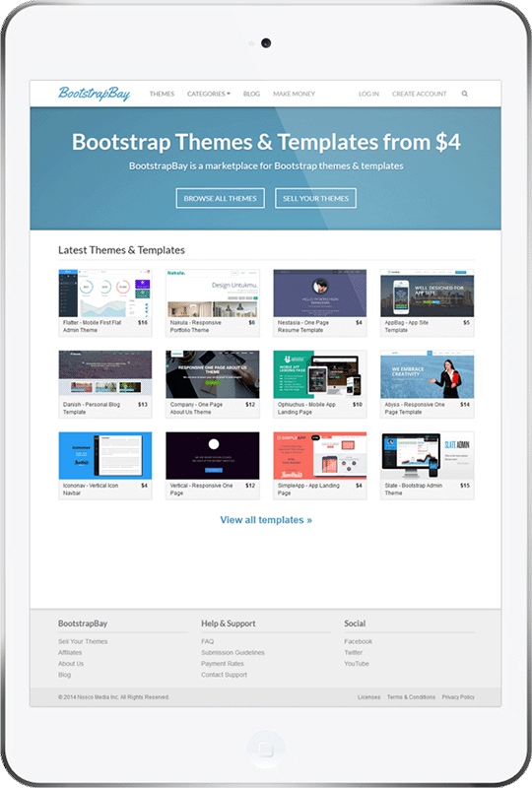Open the Themes nav item

[162, 94]
